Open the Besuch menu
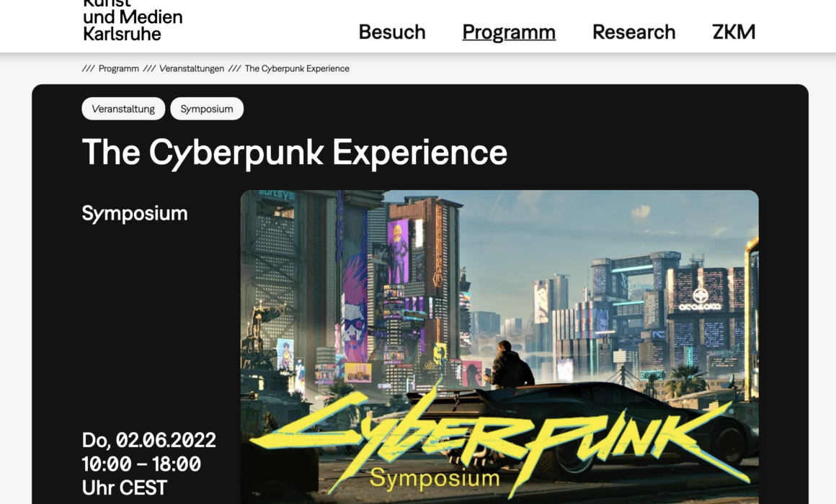 tap(392, 32)
